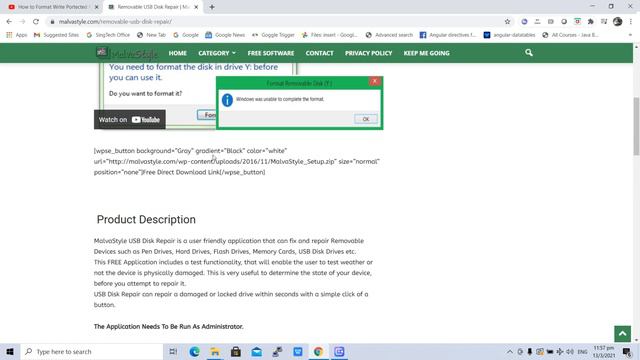Open the Mail app from the taskbar
The width and height of the screenshot is (640, 360).
click(256, 351)
